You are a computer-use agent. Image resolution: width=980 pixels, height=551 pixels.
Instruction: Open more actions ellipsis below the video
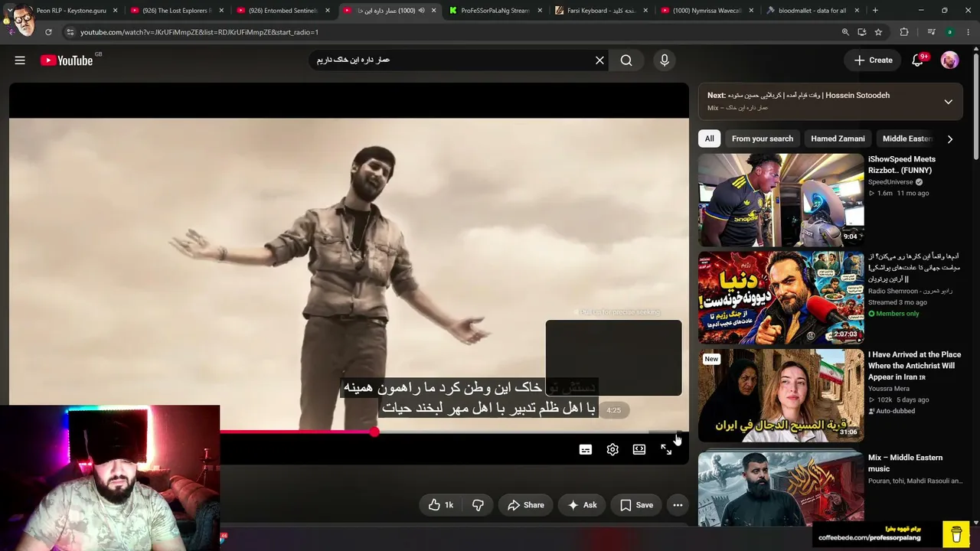678,505
